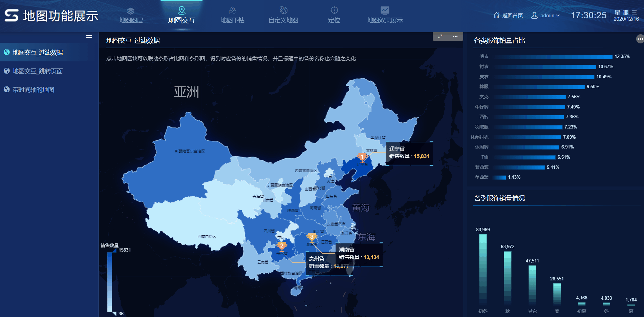Select the 自定义地图 globe icon
Screen dimensions: 644x317
click(x=283, y=10)
